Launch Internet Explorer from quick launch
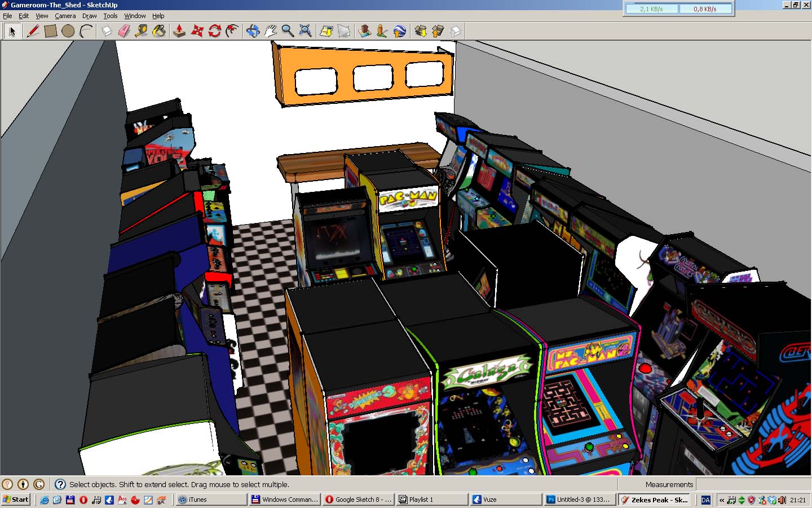Viewport: 812px width, 508px height. tap(44, 500)
